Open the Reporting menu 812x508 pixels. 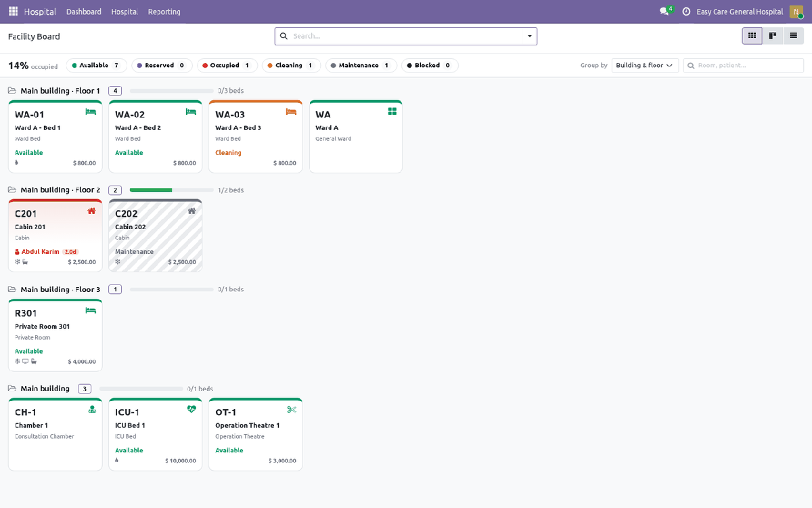pos(164,12)
